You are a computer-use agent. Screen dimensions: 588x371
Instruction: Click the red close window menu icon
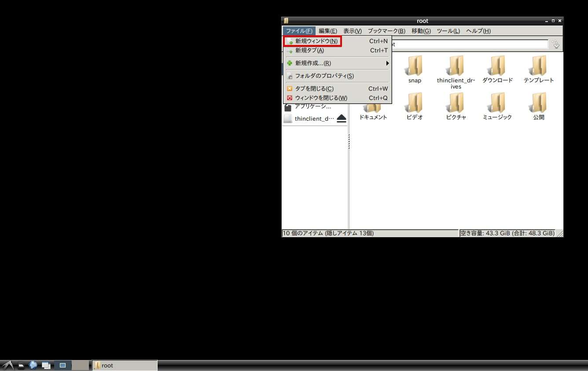coord(290,98)
